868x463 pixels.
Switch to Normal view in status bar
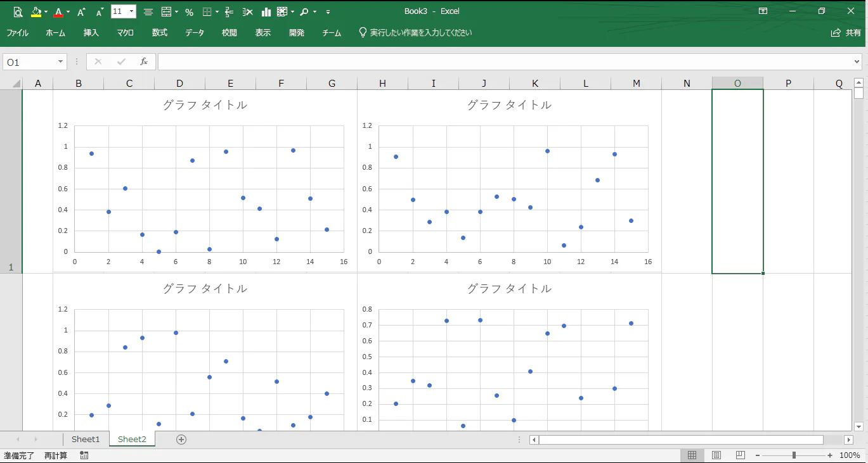tap(692, 455)
